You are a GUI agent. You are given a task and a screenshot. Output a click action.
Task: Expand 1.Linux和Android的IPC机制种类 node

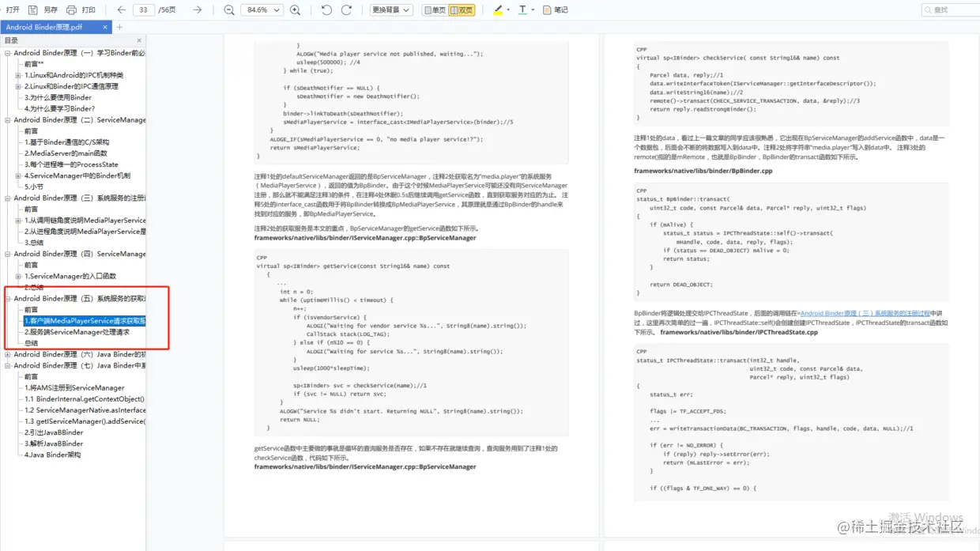pos(18,75)
